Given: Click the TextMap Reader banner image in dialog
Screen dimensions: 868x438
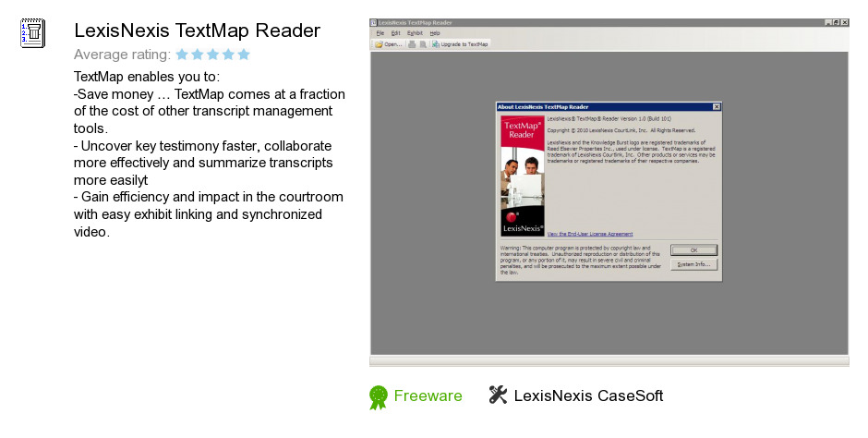Looking at the screenshot, I should pos(522,176).
